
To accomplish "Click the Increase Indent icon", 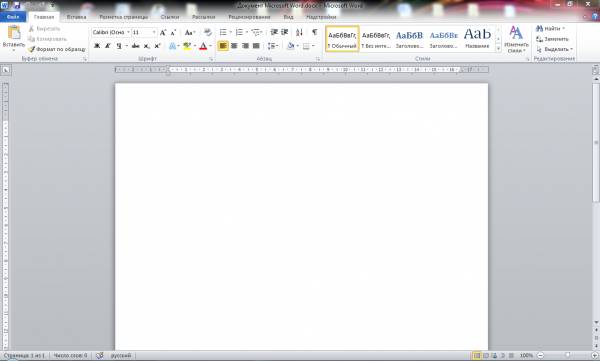I will point(284,32).
